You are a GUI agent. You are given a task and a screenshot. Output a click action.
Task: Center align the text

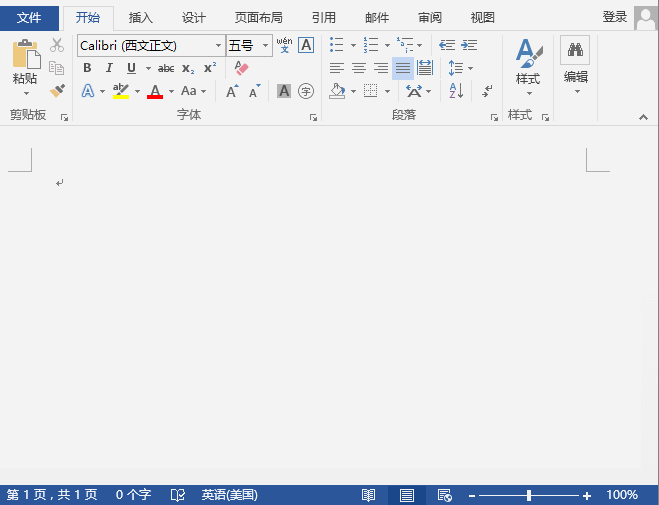359,68
